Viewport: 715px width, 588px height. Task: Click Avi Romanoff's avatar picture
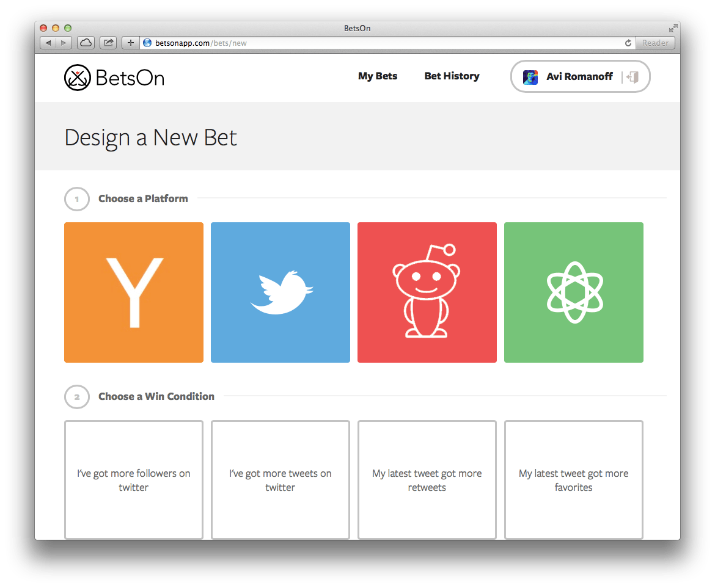click(530, 77)
